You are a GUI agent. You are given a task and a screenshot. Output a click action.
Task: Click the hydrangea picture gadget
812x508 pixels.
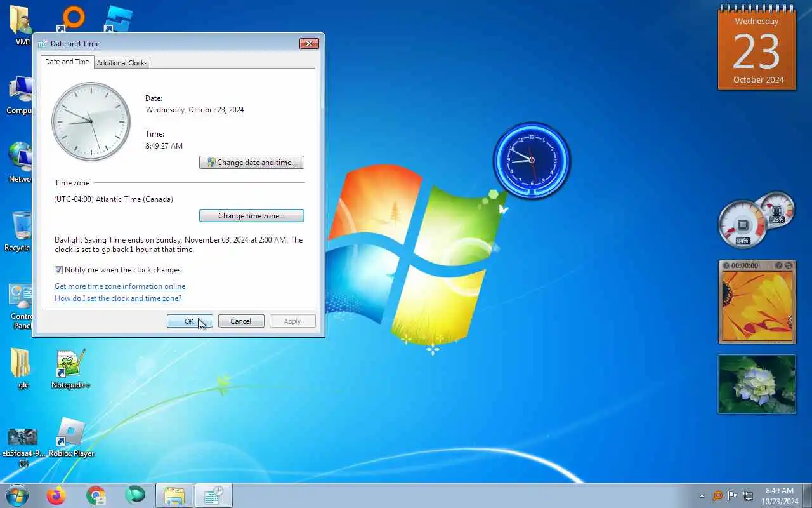[x=757, y=384]
